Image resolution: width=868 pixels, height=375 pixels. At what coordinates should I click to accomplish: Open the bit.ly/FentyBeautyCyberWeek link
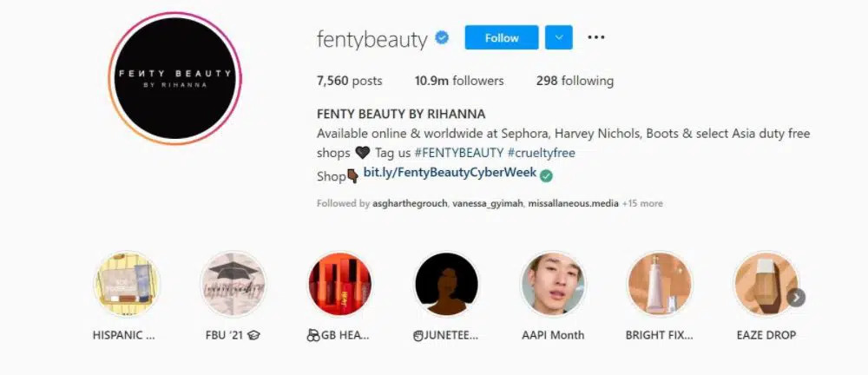(x=449, y=173)
